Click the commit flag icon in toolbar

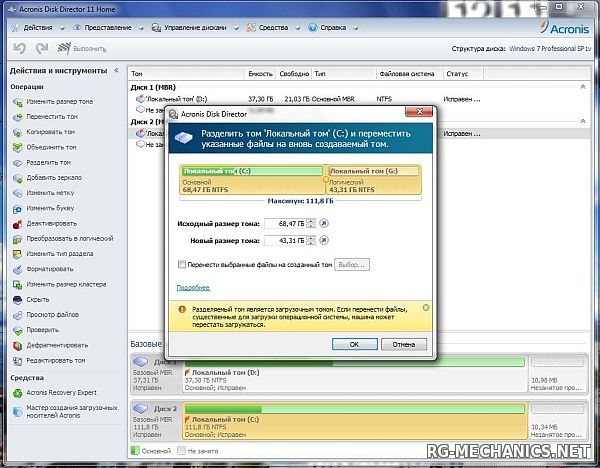point(64,48)
